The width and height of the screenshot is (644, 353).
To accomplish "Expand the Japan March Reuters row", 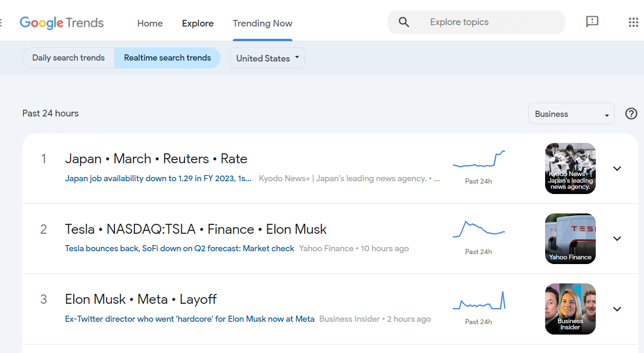I will tap(617, 168).
